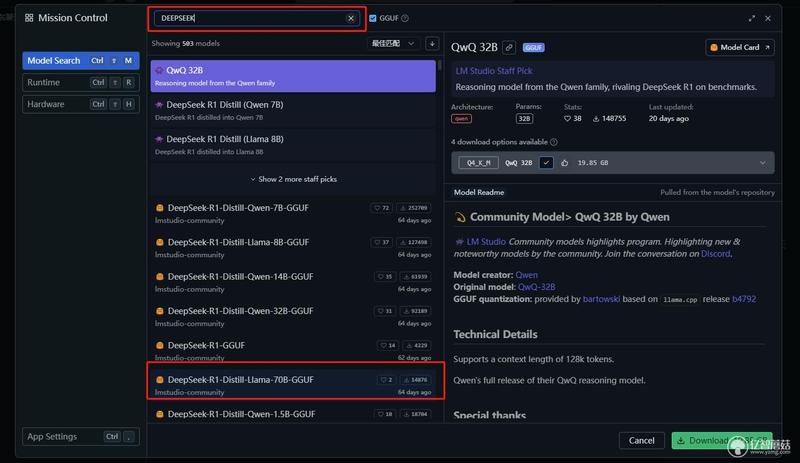Click the downloads count on DeepSeek-R1-Distill-Qwen-7B-GGUF

[x=413, y=208]
